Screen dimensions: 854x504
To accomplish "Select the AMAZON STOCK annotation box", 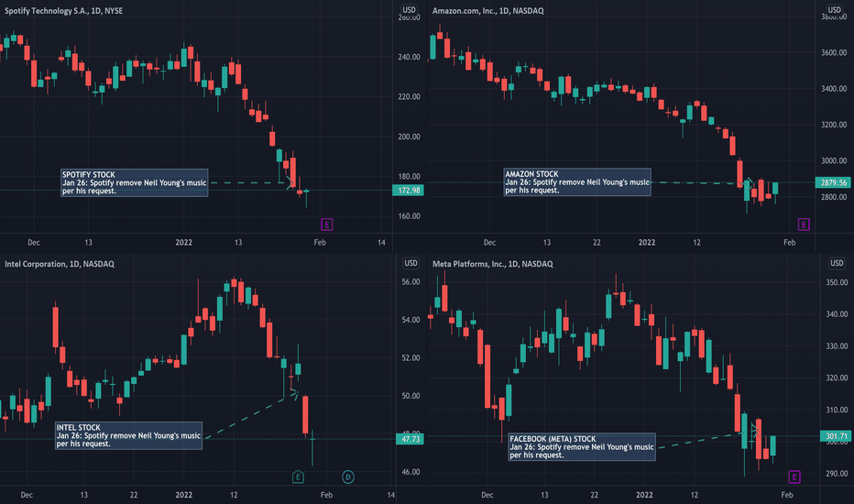I will pos(577,182).
